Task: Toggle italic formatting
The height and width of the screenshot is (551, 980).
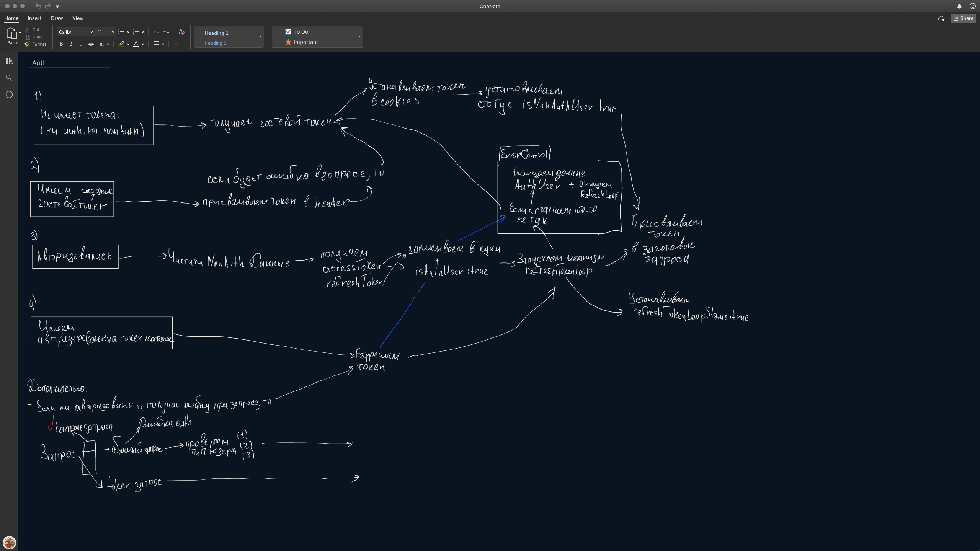Action: pos(71,44)
